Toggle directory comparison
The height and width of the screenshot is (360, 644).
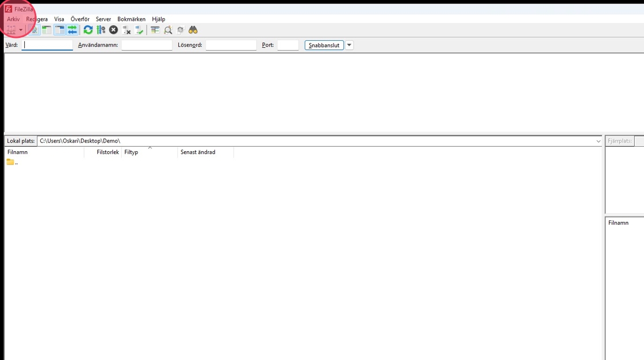[168, 30]
